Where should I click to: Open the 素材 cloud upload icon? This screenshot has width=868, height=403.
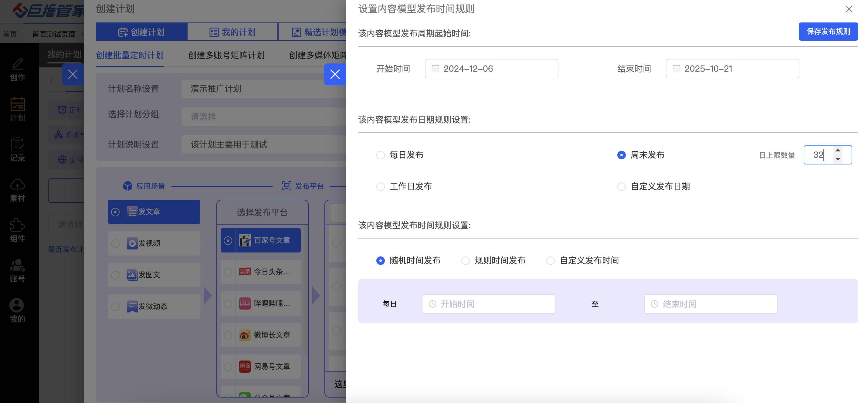click(x=17, y=185)
